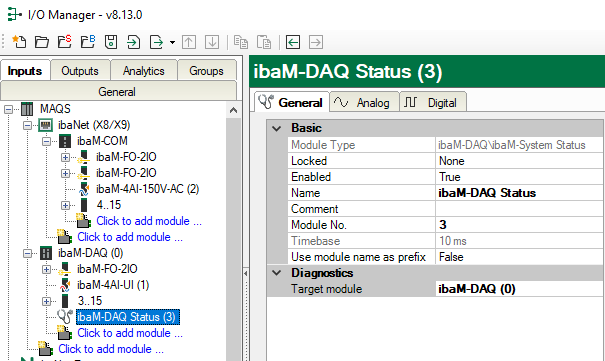The image size is (605, 361).
Task: Click the ibaM-4AI-150V-AC module icon
Action: point(84,189)
